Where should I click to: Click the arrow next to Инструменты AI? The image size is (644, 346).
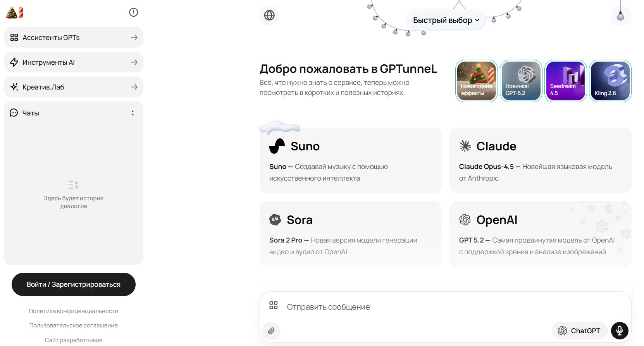pyautogui.click(x=134, y=62)
